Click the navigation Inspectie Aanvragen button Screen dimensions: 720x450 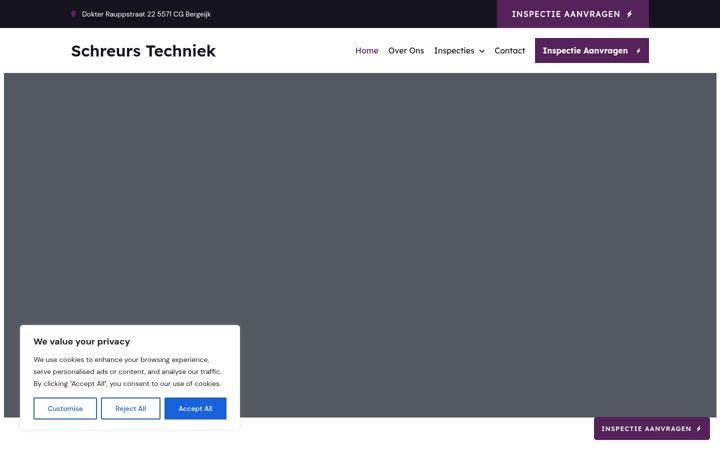pyautogui.click(x=591, y=51)
